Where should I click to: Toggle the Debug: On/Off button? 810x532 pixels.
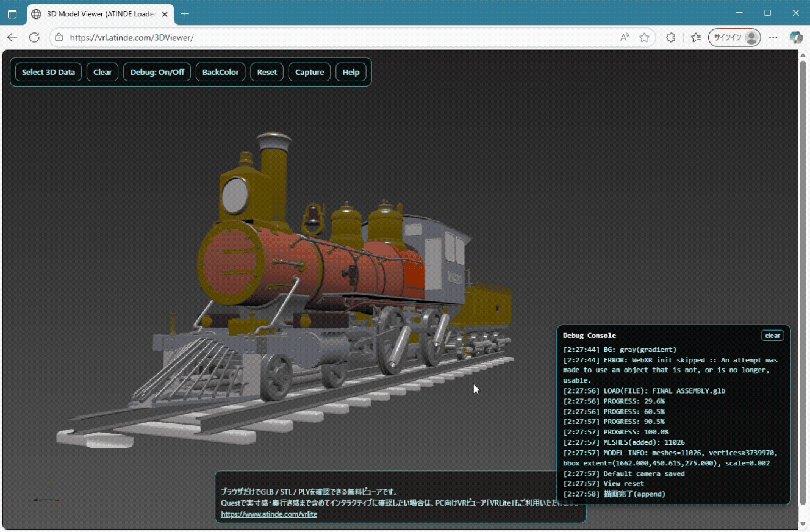coord(157,72)
